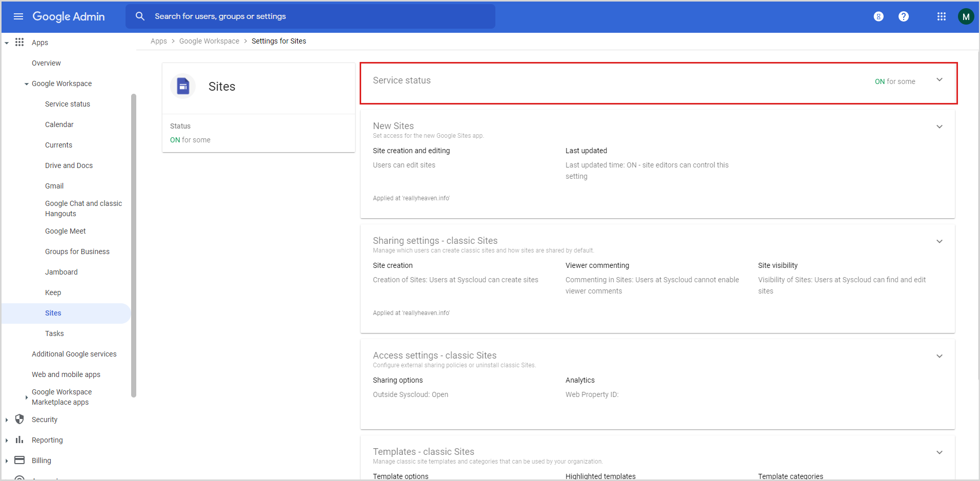Open Calendar settings in the sidebar
The height and width of the screenshot is (481, 980).
59,124
